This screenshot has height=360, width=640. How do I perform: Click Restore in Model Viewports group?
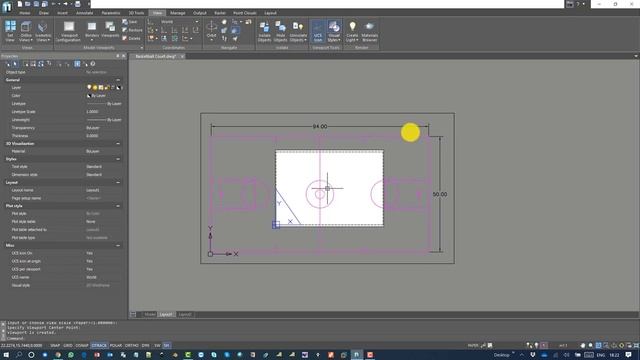click(x=132, y=30)
